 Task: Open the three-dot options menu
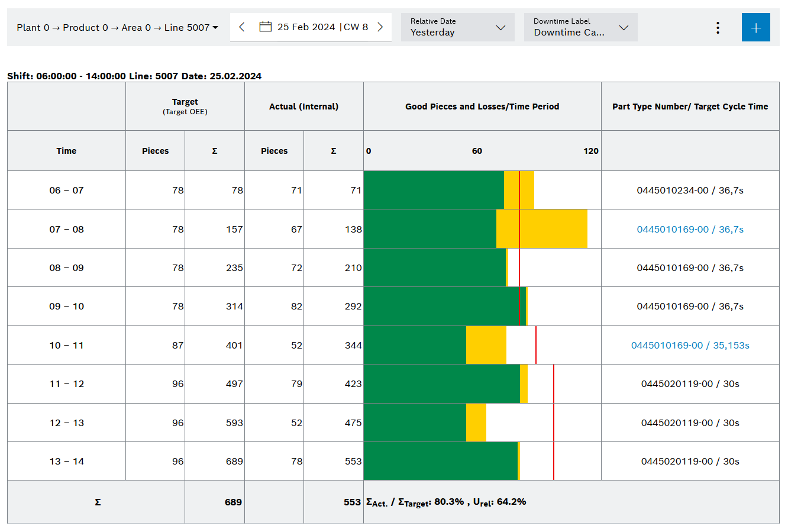click(x=718, y=28)
